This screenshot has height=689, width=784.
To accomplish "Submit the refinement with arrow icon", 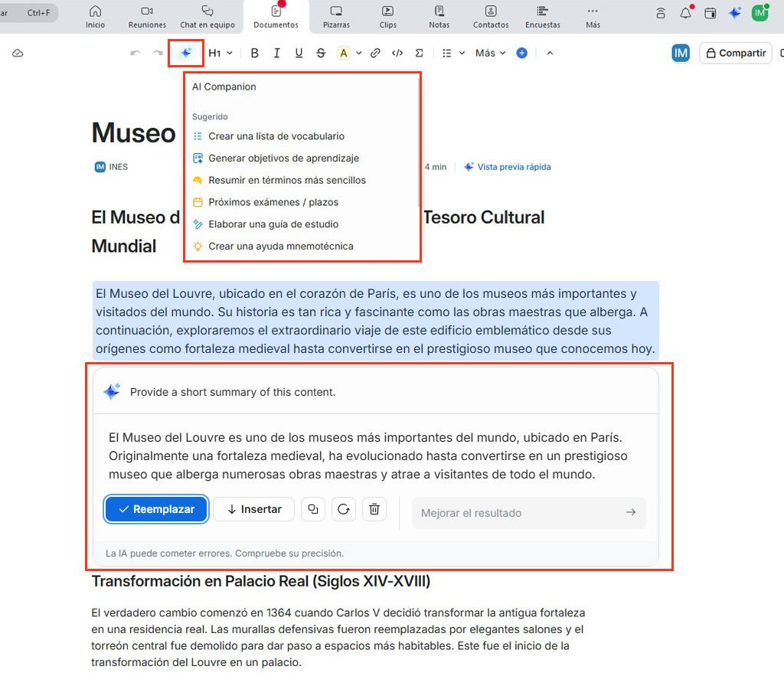I will 631,512.
